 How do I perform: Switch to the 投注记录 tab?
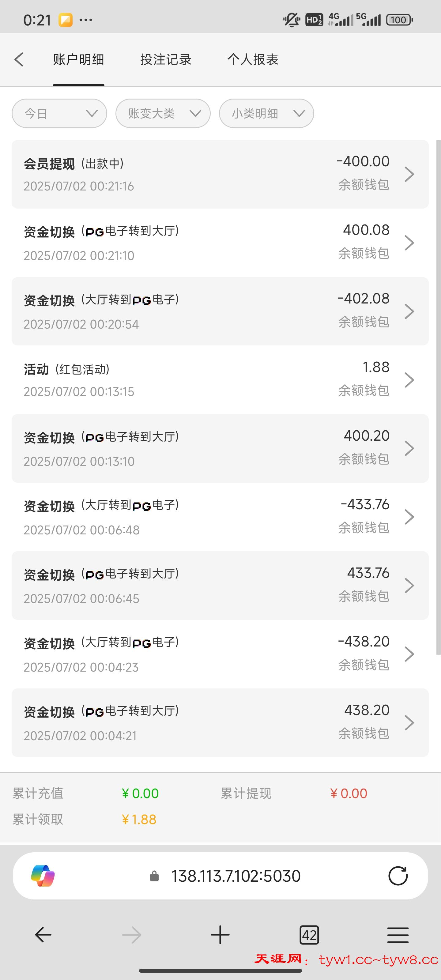(165, 60)
